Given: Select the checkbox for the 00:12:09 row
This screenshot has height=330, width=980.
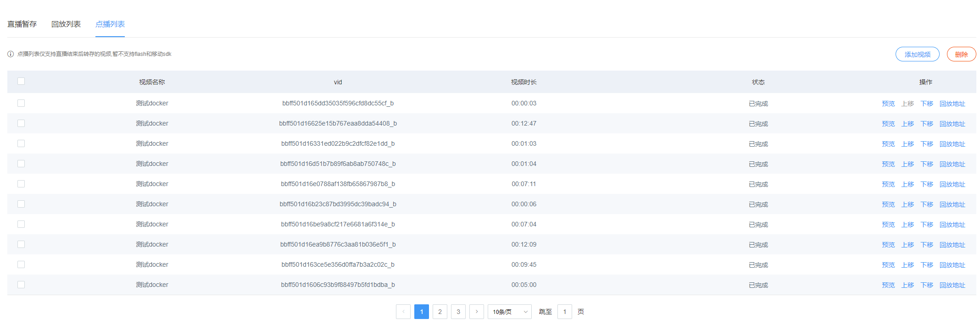Looking at the screenshot, I should point(21,244).
